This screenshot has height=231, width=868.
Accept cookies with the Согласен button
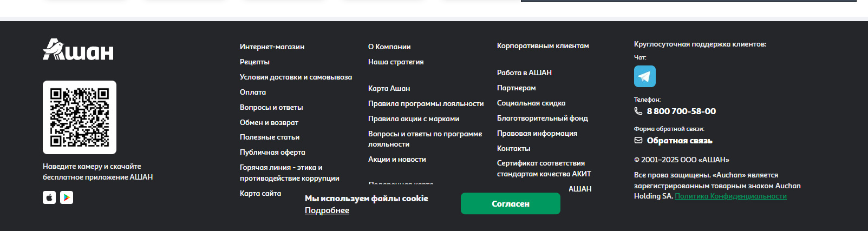[x=510, y=204]
